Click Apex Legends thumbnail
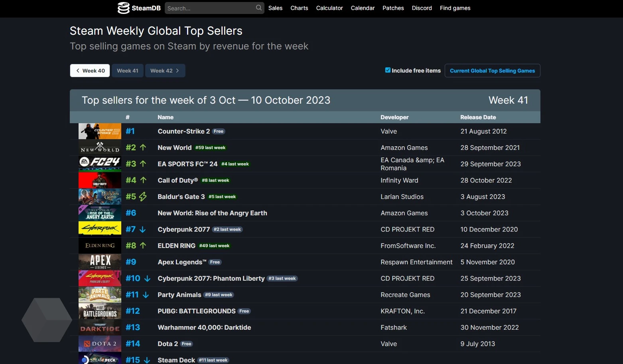Image resolution: width=623 pixels, height=364 pixels. click(x=100, y=262)
